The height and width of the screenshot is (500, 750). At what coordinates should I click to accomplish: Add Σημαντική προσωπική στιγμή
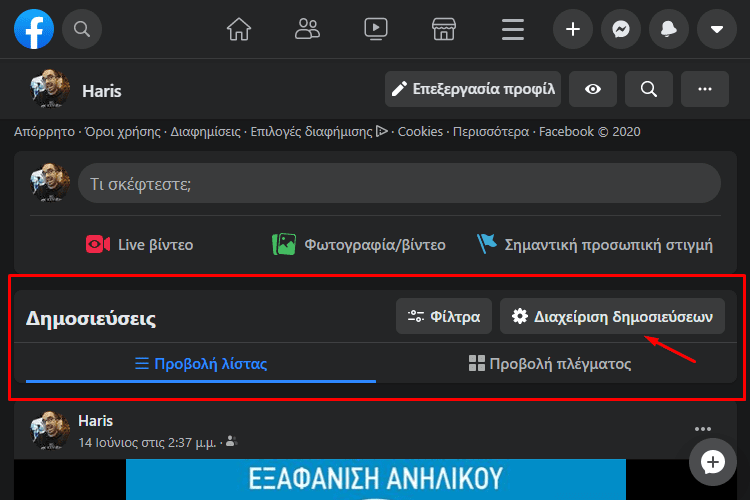(595, 244)
